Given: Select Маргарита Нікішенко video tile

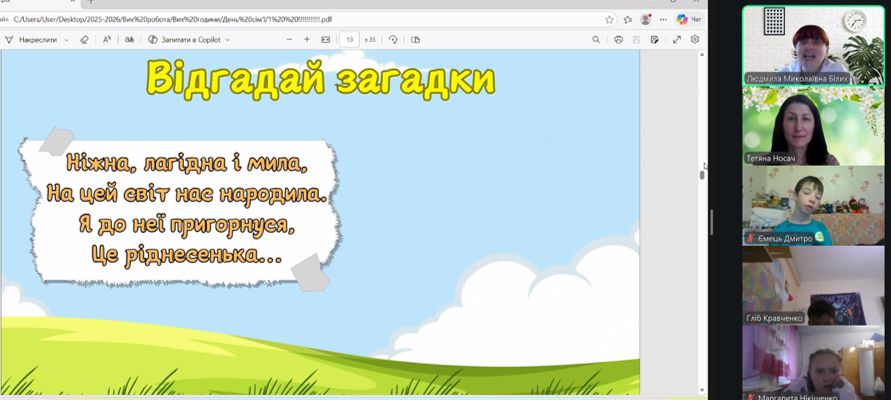Looking at the screenshot, I should [x=813, y=362].
